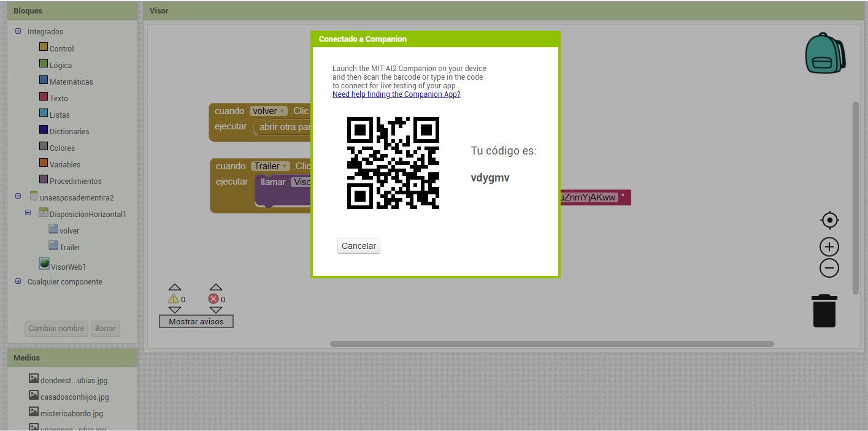Select DisposiciónHorizontal1 in the component tree
The image size is (868, 431).
point(88,214)
